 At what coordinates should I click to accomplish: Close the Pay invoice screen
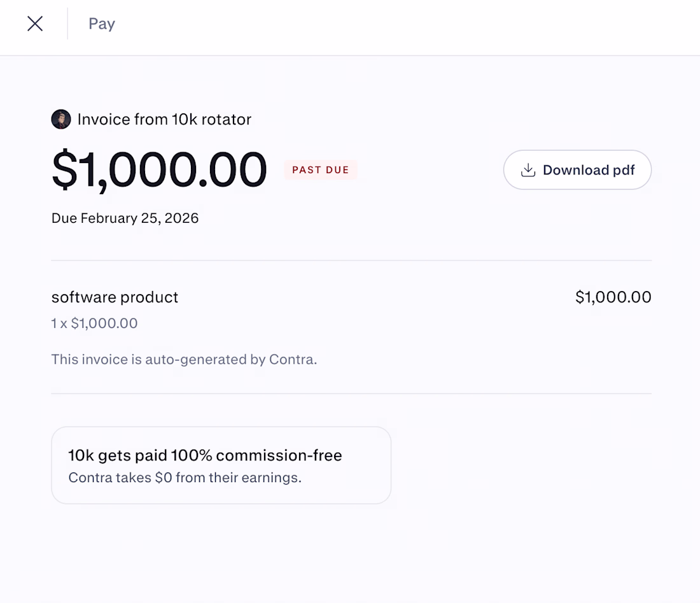tap(35, 24)
